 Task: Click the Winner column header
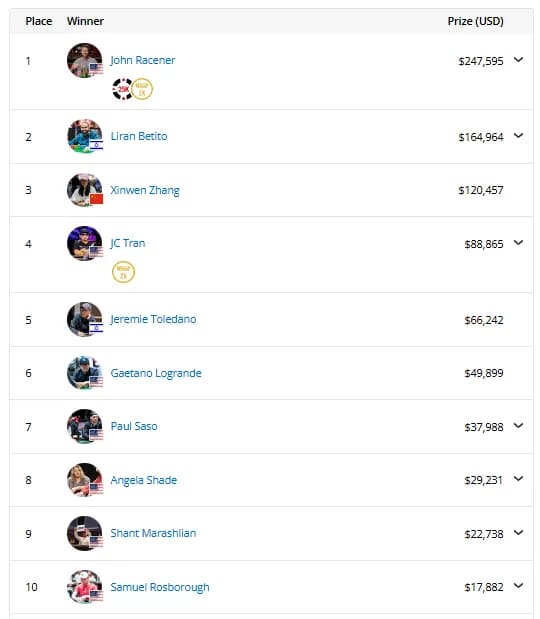pos(85,21)
